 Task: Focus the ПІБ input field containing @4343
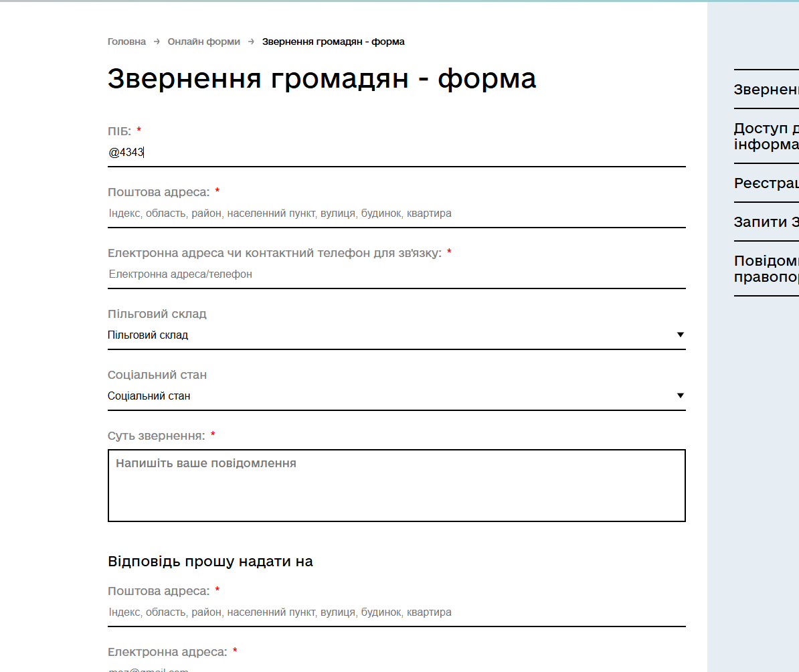click(x=396, y=153)
